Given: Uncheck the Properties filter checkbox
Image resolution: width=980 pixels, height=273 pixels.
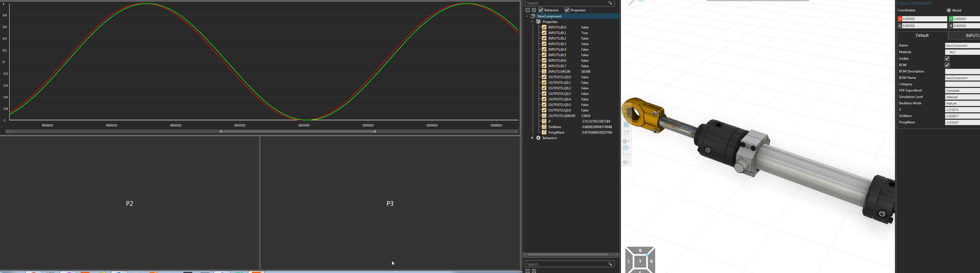Looking at the screenshot, I should [x=567, y=10].
